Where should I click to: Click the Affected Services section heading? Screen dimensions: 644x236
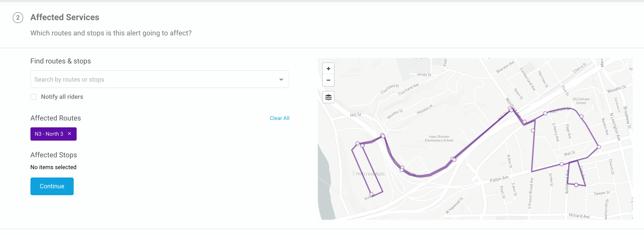point(65,17)
